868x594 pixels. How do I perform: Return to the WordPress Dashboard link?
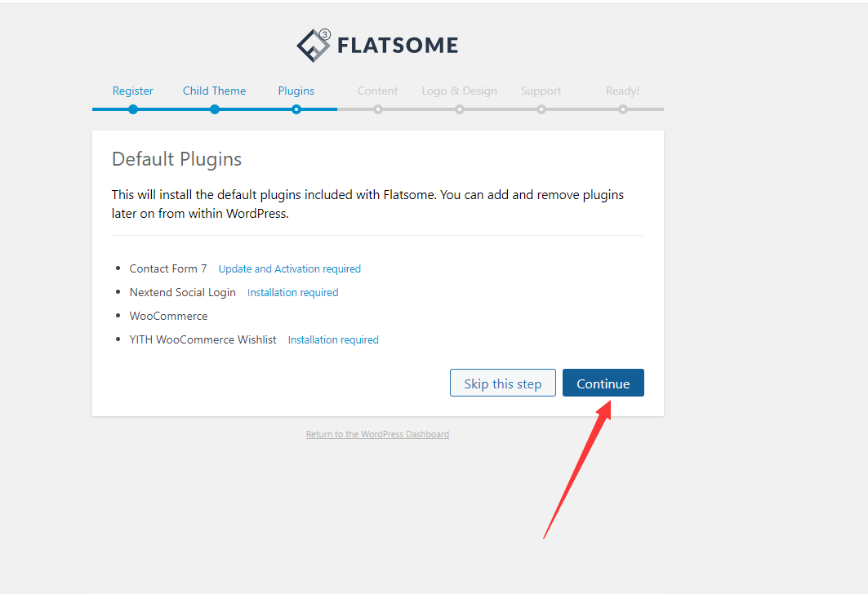[377, 434]
